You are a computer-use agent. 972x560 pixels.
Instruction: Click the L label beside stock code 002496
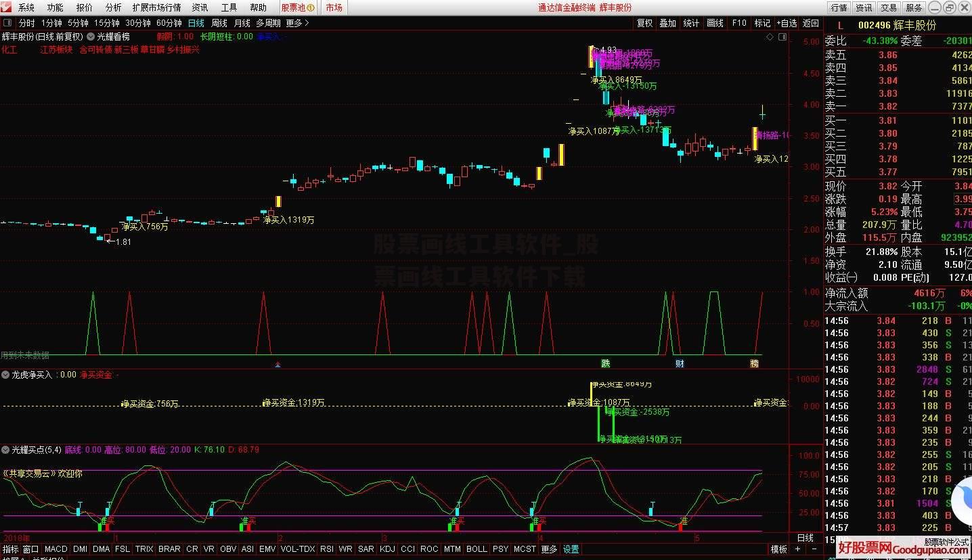pos(841,25)
